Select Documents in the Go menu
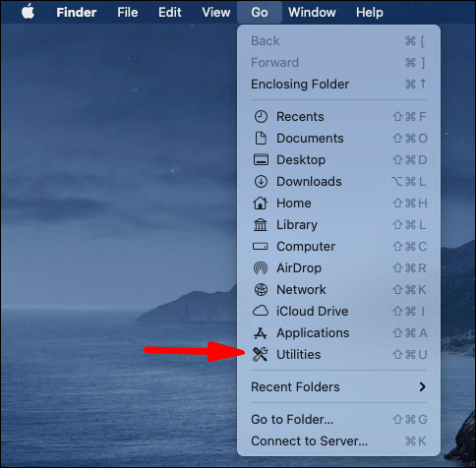The height and width of the screenshot is (468, 476). click(x=338, y=139)
